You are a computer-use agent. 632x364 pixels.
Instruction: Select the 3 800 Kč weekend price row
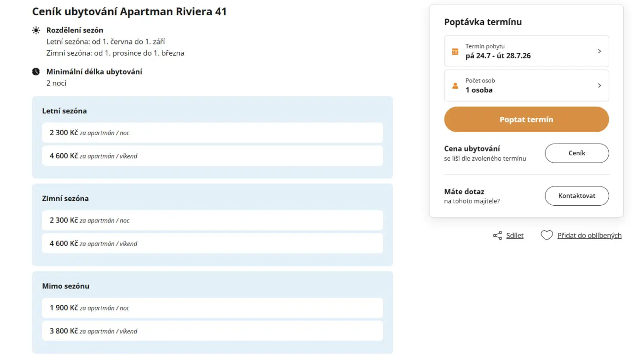[212, 331]
